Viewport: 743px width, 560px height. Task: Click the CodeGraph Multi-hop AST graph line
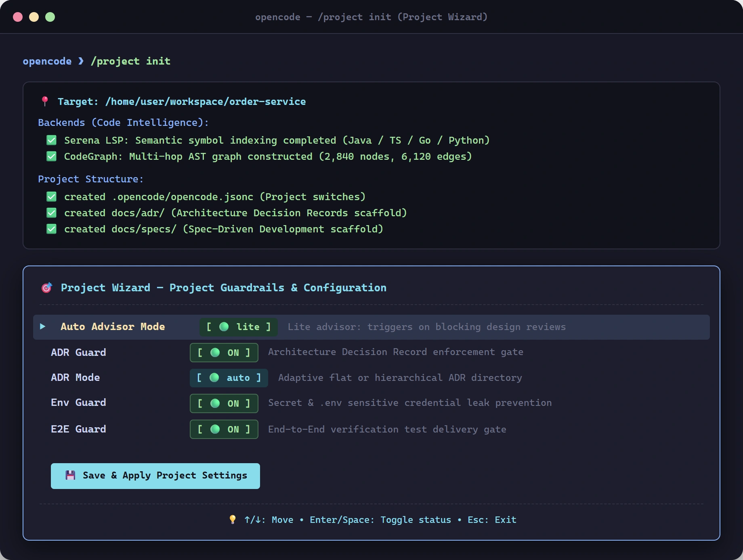268,157
